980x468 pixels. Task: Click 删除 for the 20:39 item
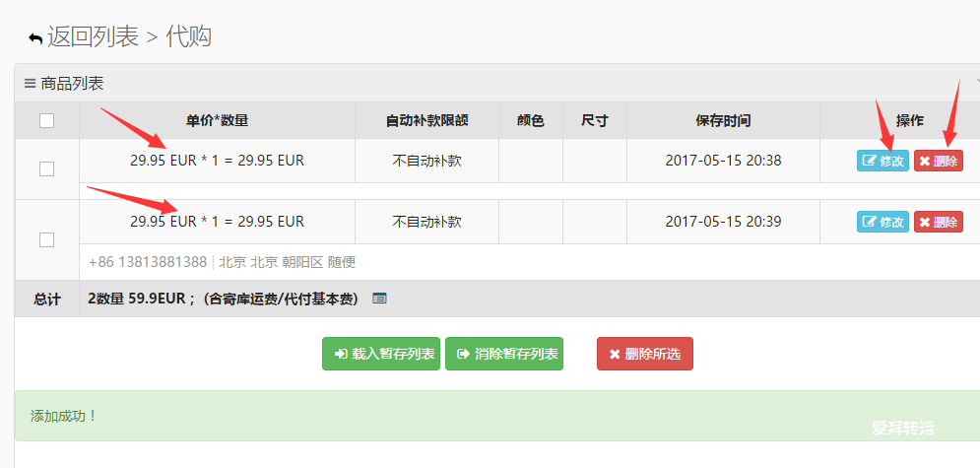pos(938,221)
